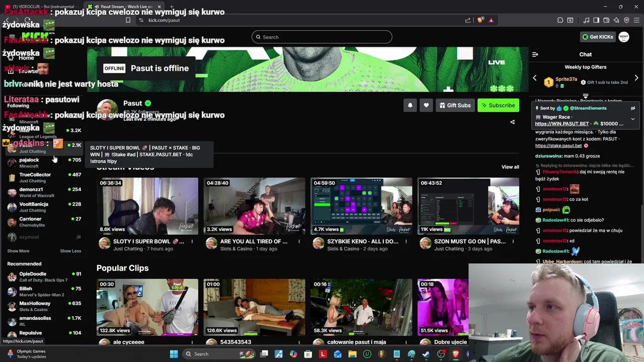644x362 pixels.
Task: Click the share icon below Subscribe
Action: (x=513, y=122)
